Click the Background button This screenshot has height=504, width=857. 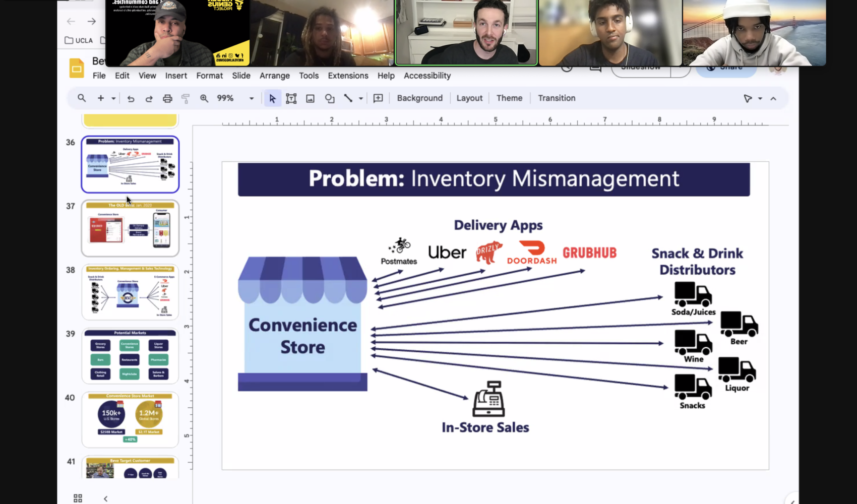click(419, 98)
